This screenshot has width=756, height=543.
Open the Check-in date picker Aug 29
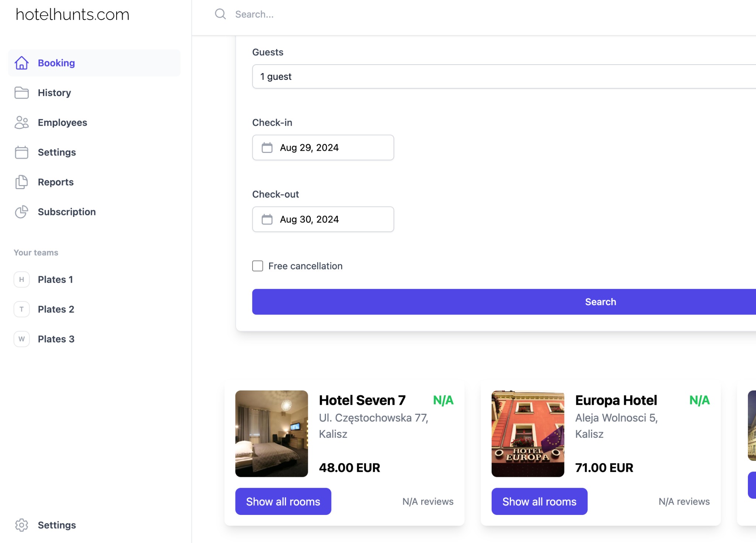click(323, 147)
